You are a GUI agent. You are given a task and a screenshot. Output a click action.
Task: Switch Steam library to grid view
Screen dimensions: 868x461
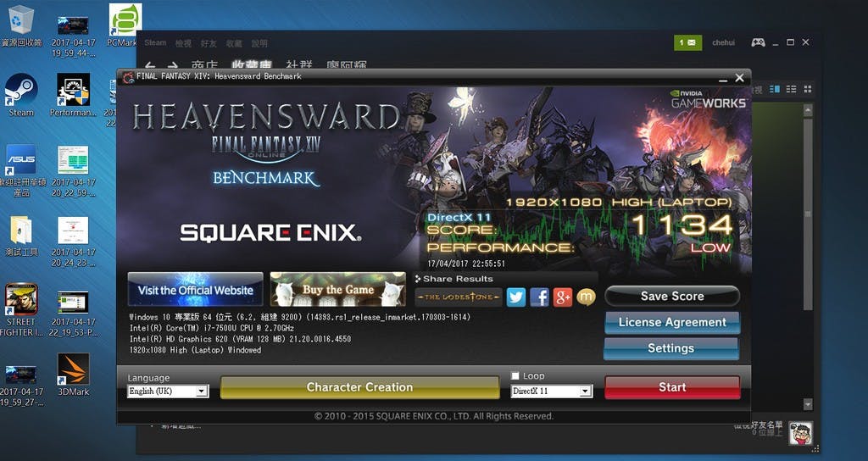[x=808, y=89]
